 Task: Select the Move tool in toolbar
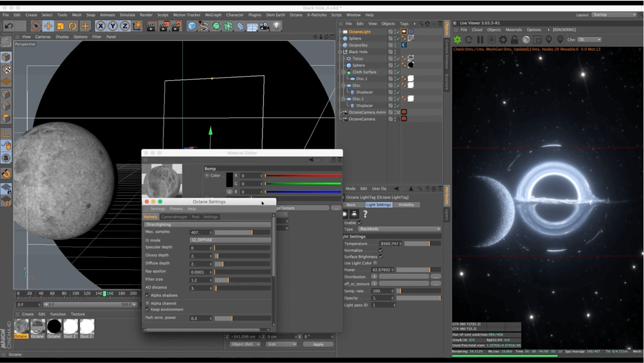pos(48,26)
